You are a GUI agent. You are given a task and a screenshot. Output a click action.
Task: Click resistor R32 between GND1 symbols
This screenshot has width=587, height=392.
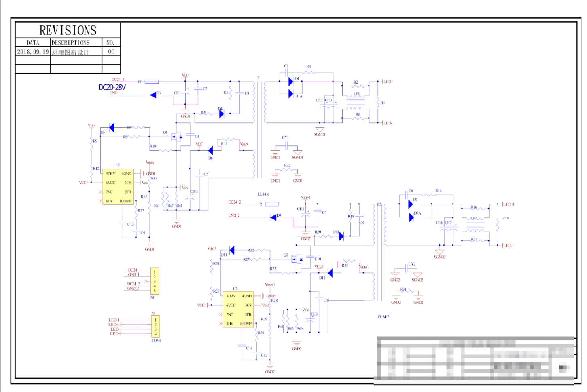(x=286, y=170)
